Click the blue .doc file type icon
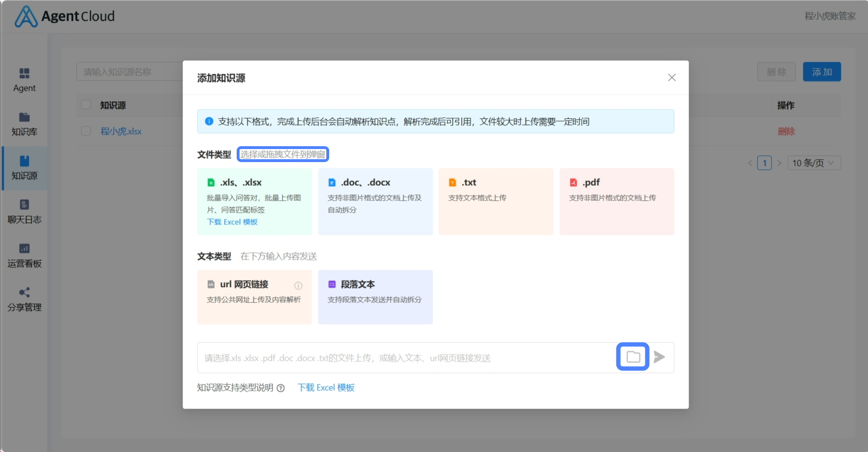 click(x=332, y=182)
